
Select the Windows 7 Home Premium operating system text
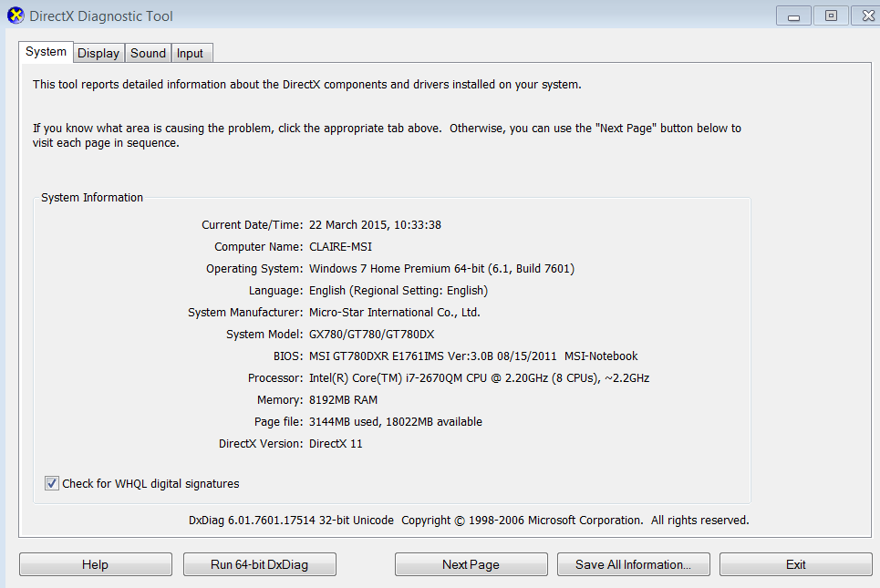pos(441,269)
